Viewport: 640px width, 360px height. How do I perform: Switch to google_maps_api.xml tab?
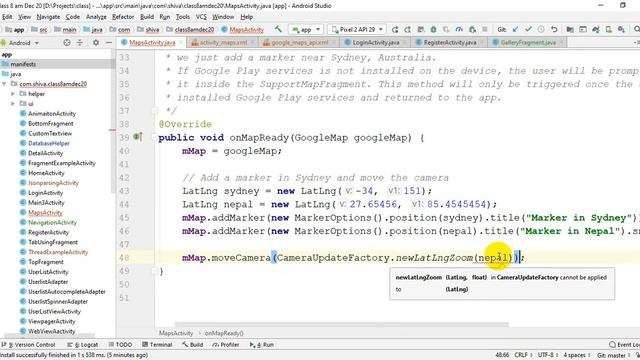tap(300, 42)
